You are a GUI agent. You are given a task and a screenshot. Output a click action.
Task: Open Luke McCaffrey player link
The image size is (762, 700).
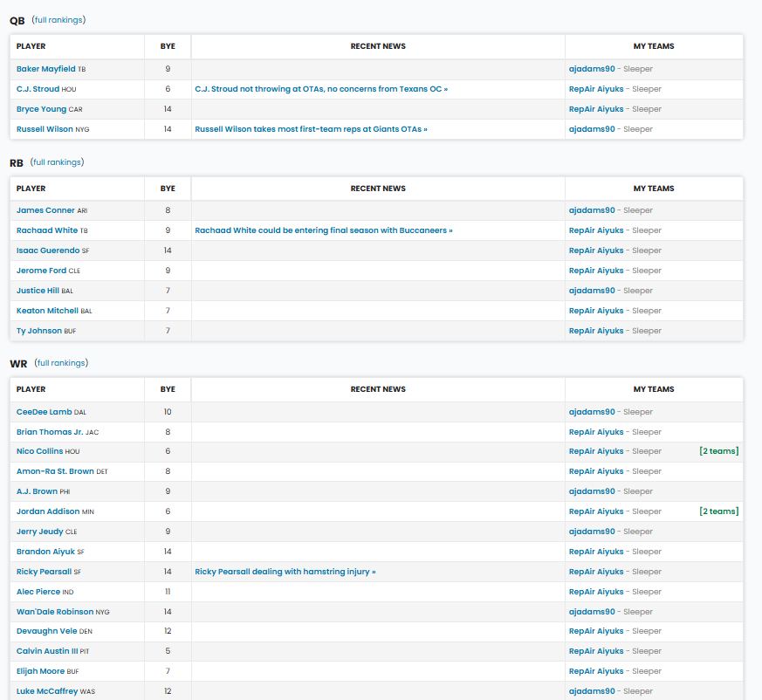[47, 691]
